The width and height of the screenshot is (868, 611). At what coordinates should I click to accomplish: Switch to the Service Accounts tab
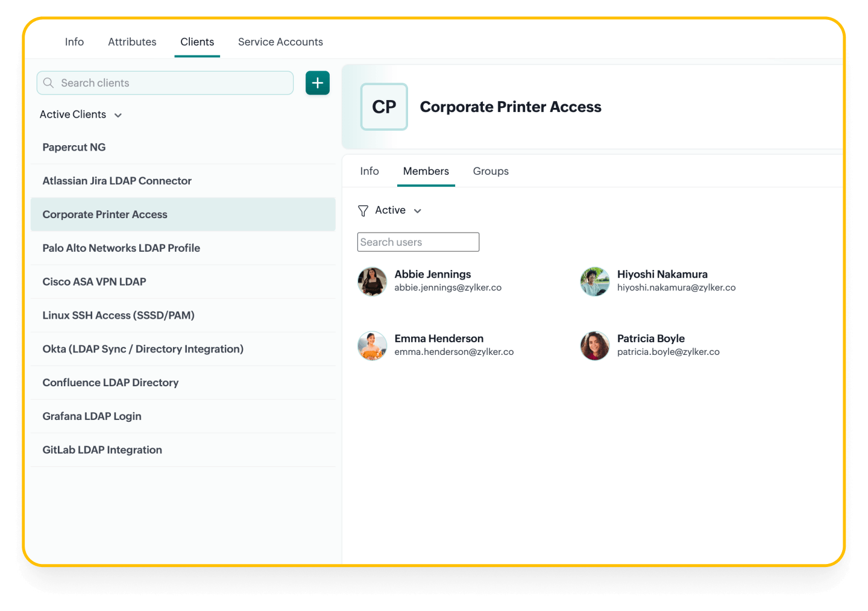[x=280, y=42]
